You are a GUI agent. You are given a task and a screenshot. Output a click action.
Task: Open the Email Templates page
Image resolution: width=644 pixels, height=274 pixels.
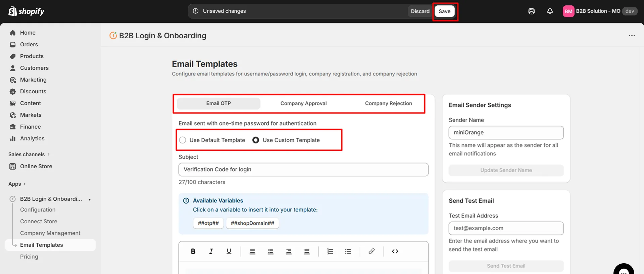50,245
